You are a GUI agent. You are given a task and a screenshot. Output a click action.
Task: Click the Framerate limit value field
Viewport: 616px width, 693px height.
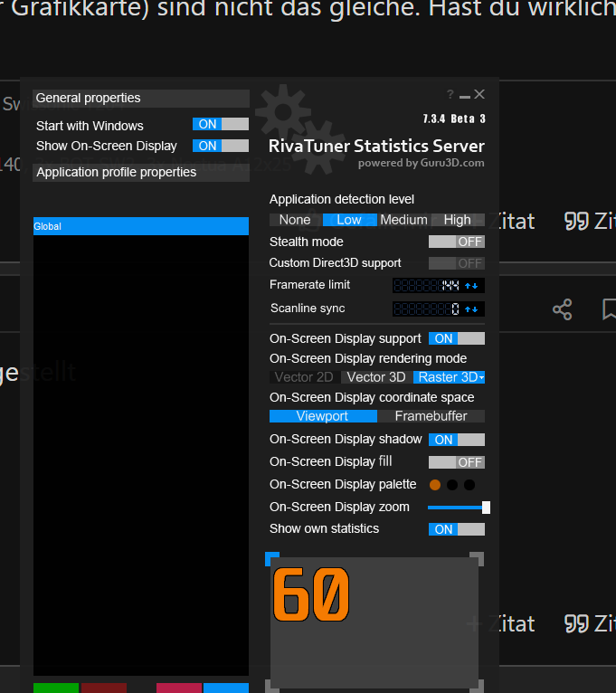click(427, 286)
